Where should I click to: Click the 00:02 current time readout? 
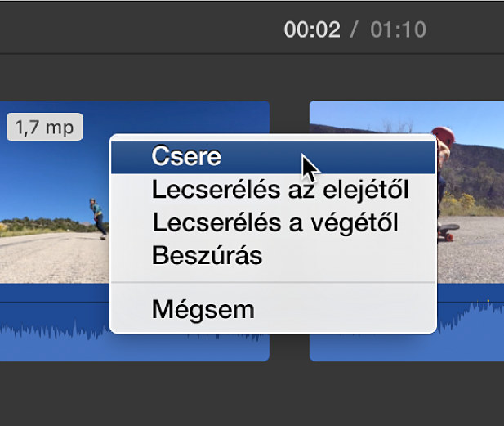(x=312, y=29)
